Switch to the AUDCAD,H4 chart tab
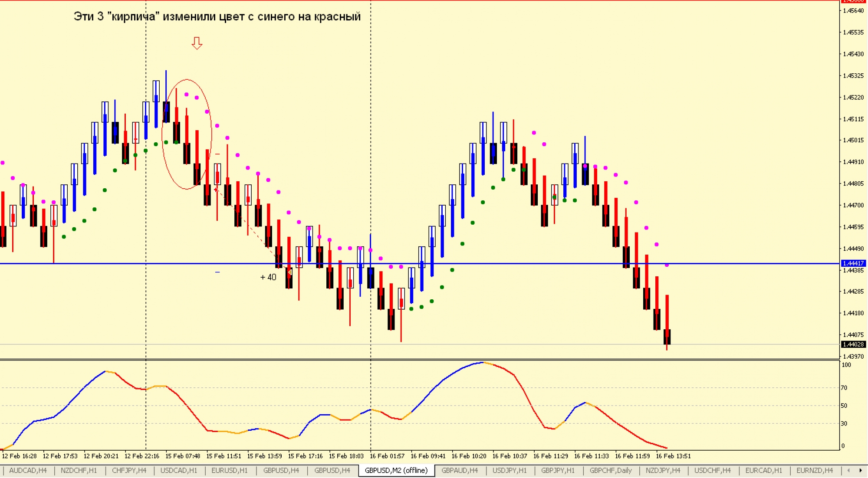 click(x=28, y=470)
